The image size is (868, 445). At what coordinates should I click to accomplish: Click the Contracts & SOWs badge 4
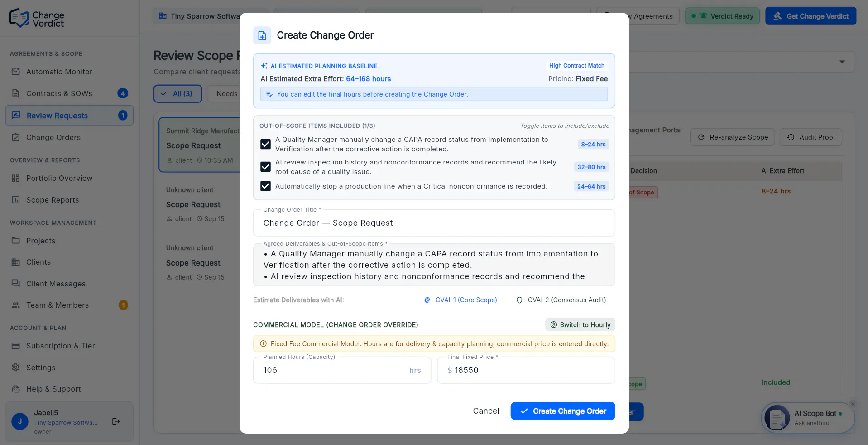pyautogui.click(x=122, y=93)
